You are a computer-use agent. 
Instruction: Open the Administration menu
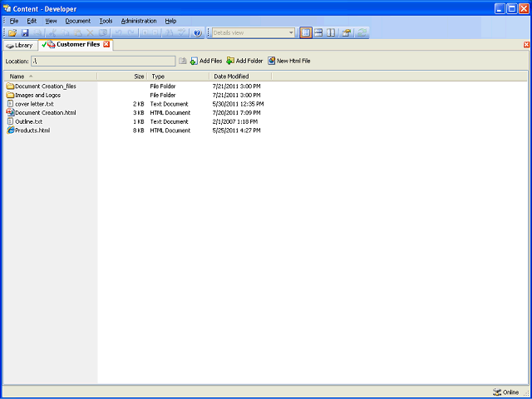pyautogui.click(x=139, y=21)
